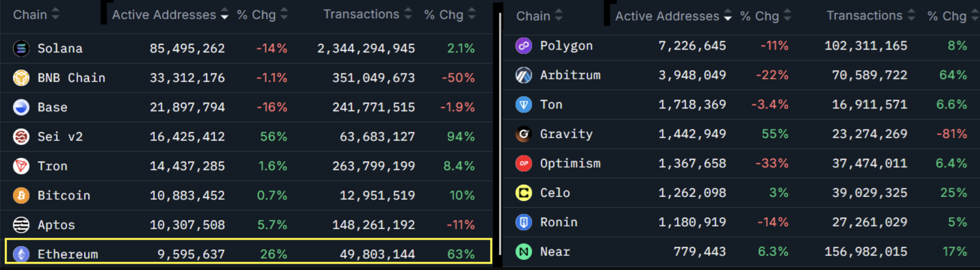The width and height of the screenshot is (980, 270).
Task: Sort left table by Chain column arrows
Action: point(55,14)
